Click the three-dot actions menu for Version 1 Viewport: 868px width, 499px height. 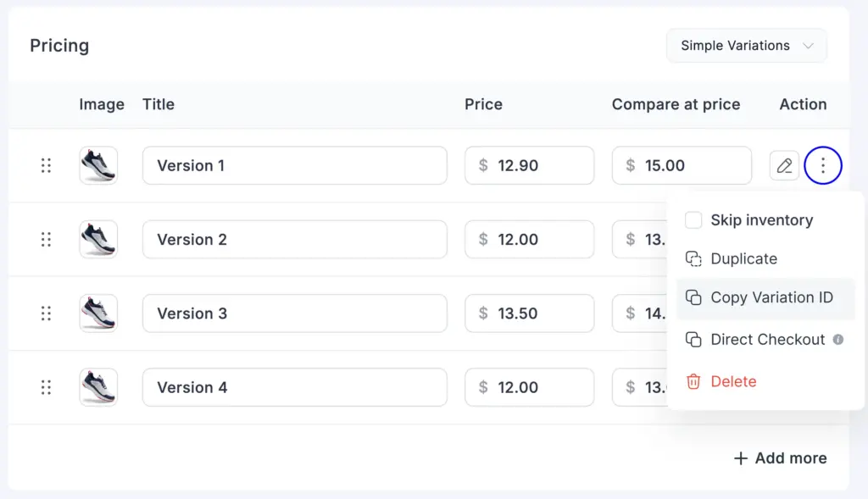point(822,165)
